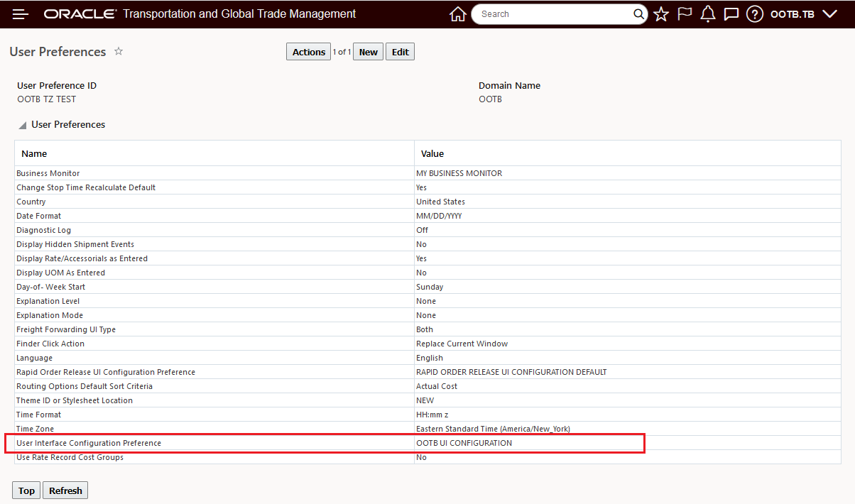Open the hamburger navigation menu
The width and height of the screenshot is (855, 504).
(20, 14)
